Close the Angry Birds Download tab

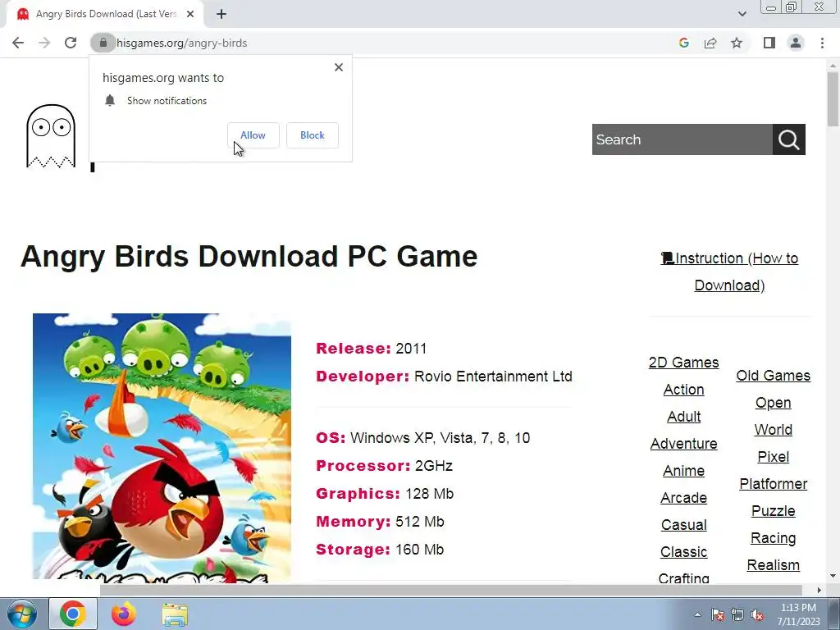click(x=190, y=14)
